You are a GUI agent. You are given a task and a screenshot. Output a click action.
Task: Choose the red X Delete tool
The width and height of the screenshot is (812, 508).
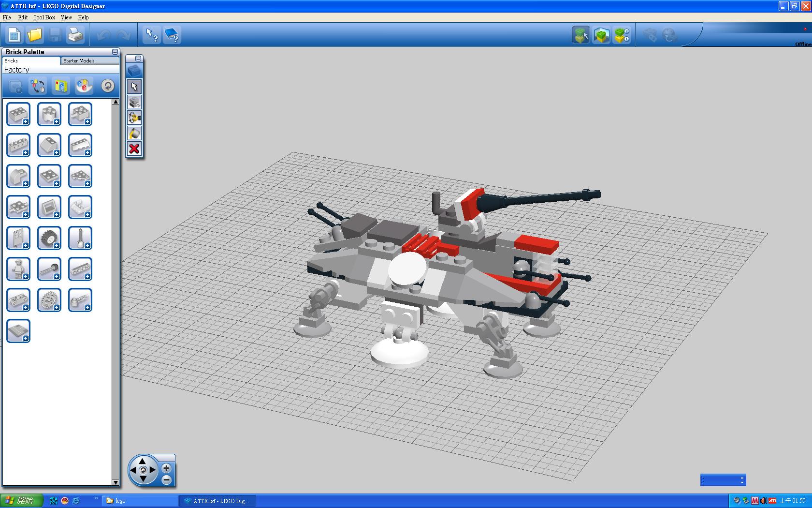tap(134, 149)
